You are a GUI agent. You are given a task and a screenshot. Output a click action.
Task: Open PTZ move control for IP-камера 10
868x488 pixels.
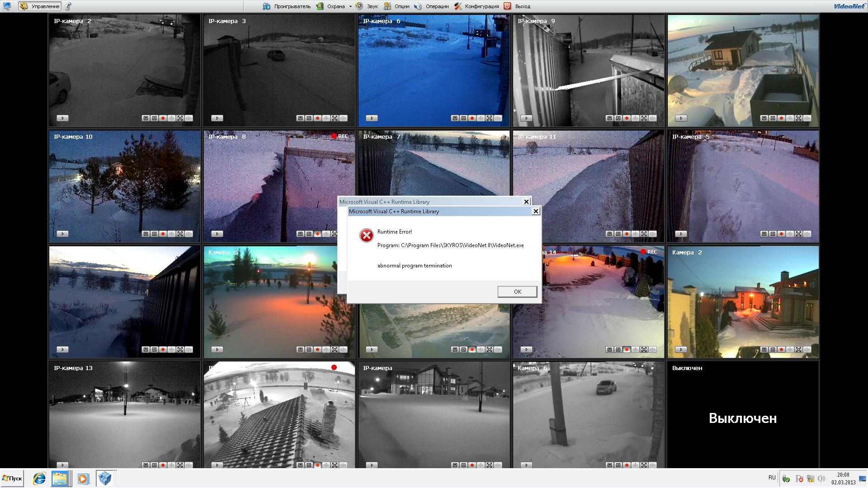[171, 234]
